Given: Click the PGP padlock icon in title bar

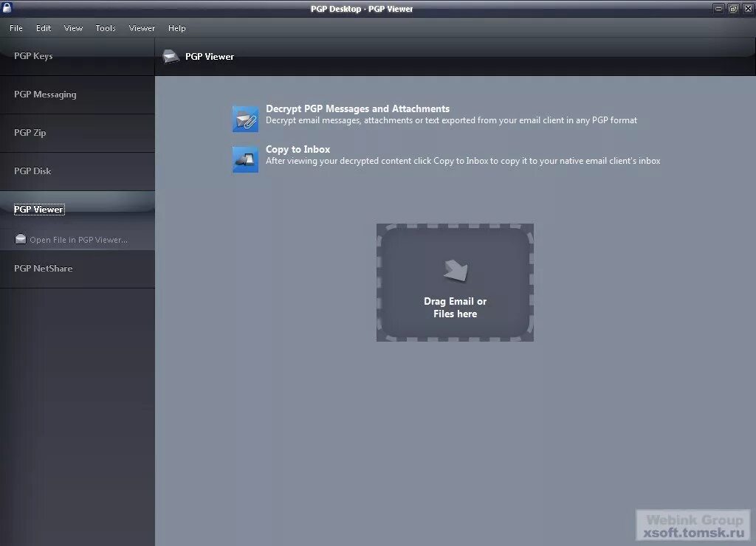Looking at the screenshot, I should (7, 7).
